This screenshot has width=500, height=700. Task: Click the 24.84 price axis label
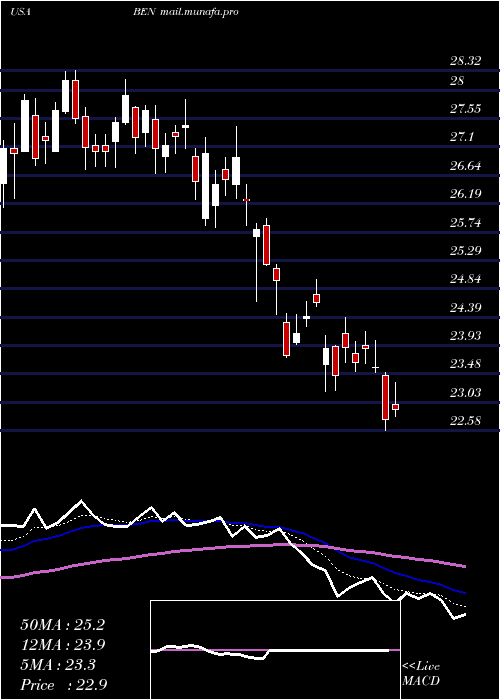coord(465,279)
